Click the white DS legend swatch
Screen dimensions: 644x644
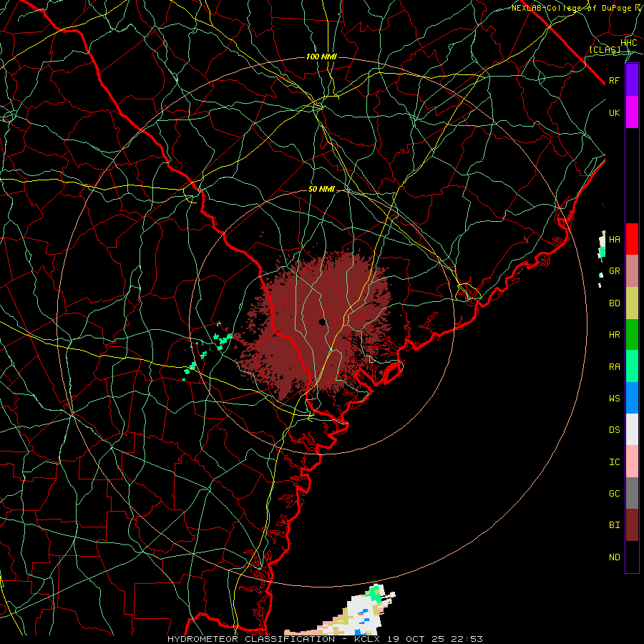[x=632, y=429]
